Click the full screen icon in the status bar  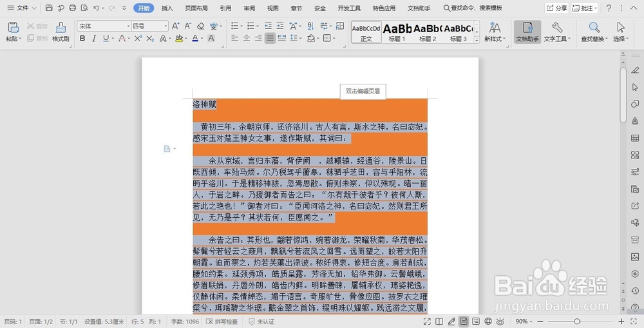click(x=427, y=322)
